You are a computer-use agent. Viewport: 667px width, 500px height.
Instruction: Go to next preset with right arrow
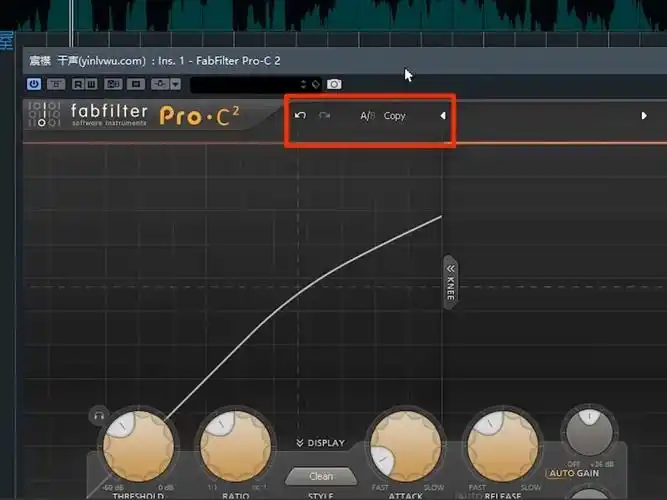click(644, 116)
